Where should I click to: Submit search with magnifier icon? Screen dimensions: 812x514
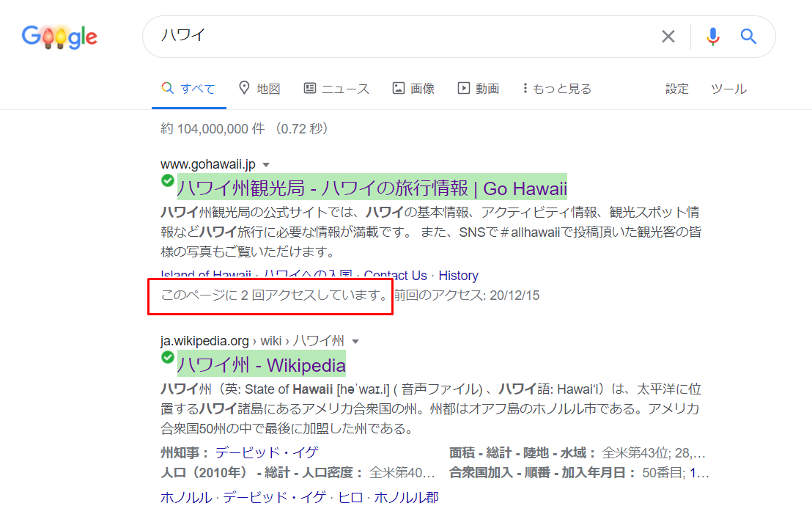tap(748, 36)
